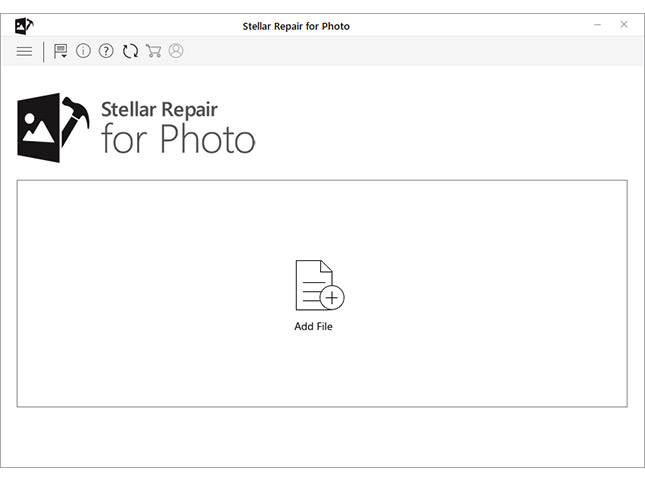Click the vertical separator in toolbar
Viewport: 645px width, 481px height.
43,51
